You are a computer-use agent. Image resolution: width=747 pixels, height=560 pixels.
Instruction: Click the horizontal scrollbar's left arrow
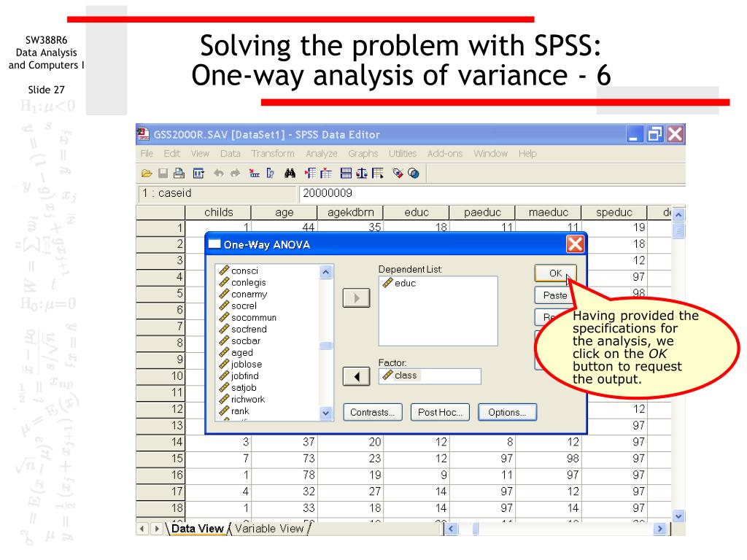pyautogui.click(x=451, y=529)
